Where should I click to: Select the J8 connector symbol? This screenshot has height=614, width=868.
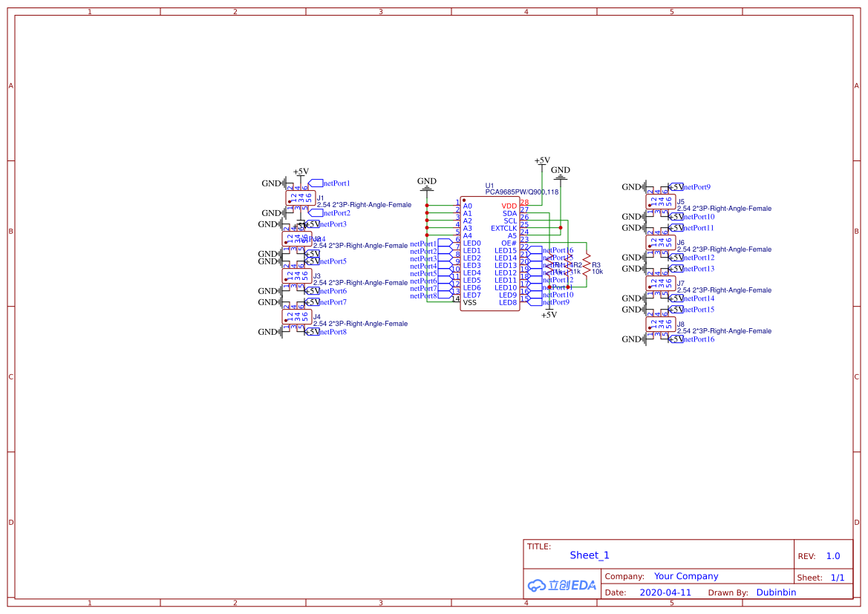click(x=660, y=324)
